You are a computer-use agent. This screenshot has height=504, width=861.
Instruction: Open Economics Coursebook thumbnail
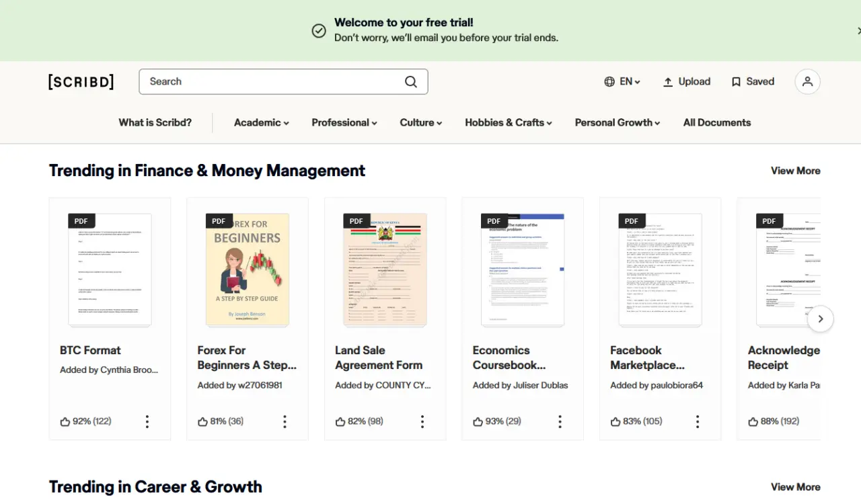(x=523, y=270)
